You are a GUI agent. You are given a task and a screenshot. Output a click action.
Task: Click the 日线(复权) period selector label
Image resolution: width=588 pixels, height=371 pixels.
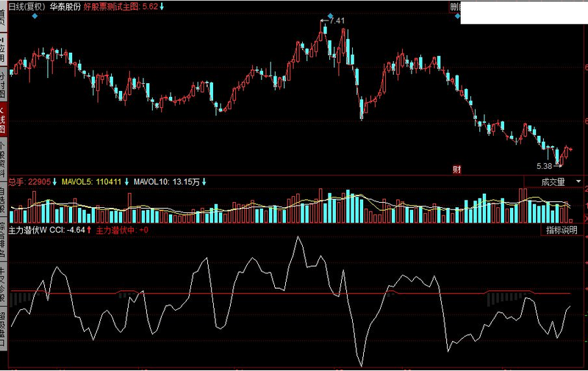coord(26,6)
